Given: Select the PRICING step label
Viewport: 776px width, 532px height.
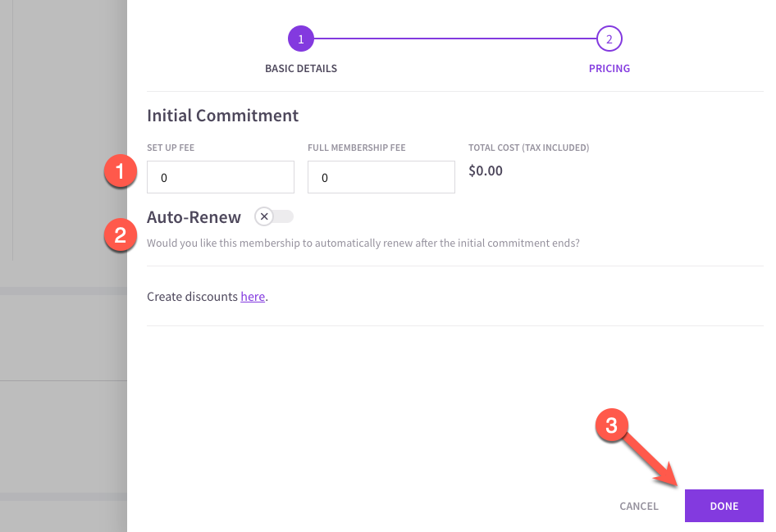Looking at the screenshot, I should (609, 69).
